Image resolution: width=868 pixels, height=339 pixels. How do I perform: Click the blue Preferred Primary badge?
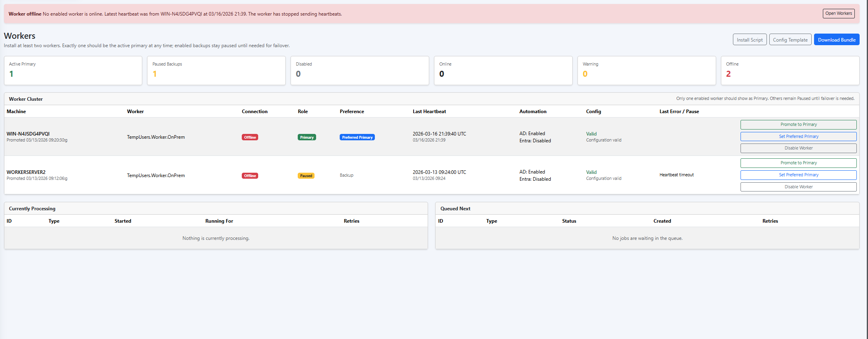pos(357,138)
